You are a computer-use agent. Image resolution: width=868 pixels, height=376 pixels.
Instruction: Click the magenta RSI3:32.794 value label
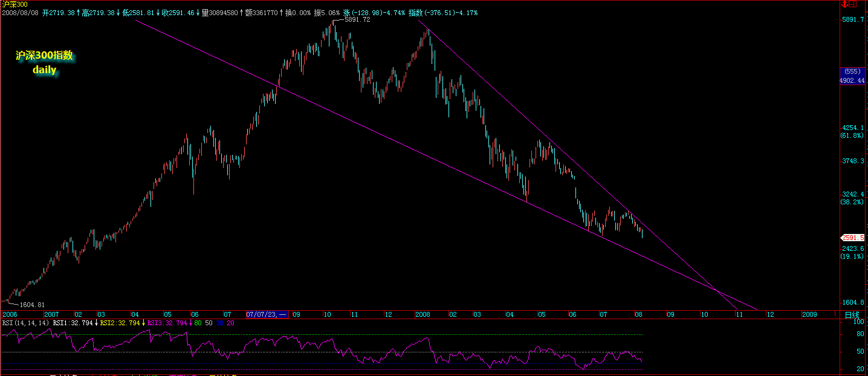point(167,323)
